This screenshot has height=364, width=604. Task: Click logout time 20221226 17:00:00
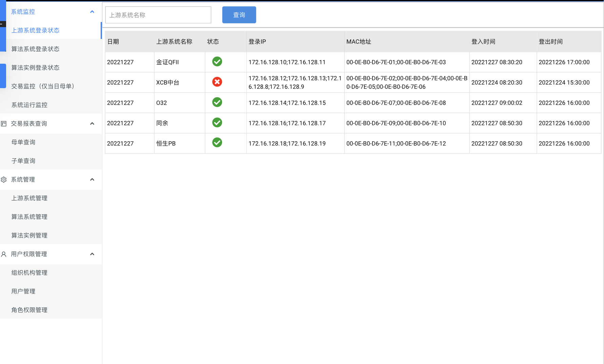click(x=564, y=62)
